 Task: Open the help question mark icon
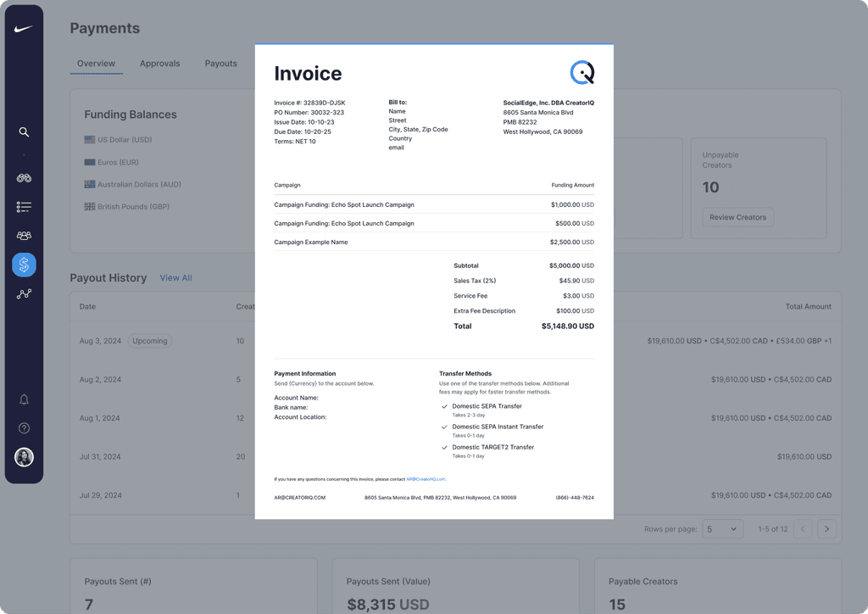(24, 428)
